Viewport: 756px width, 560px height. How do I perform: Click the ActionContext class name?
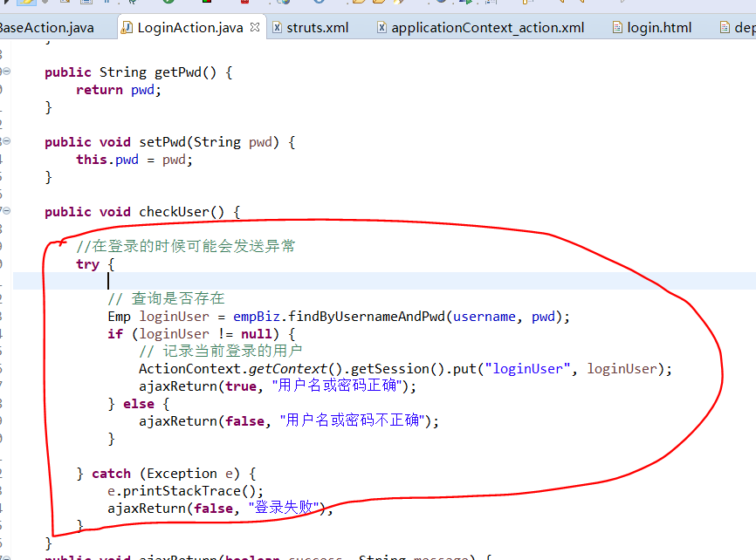tap(190, 369)
